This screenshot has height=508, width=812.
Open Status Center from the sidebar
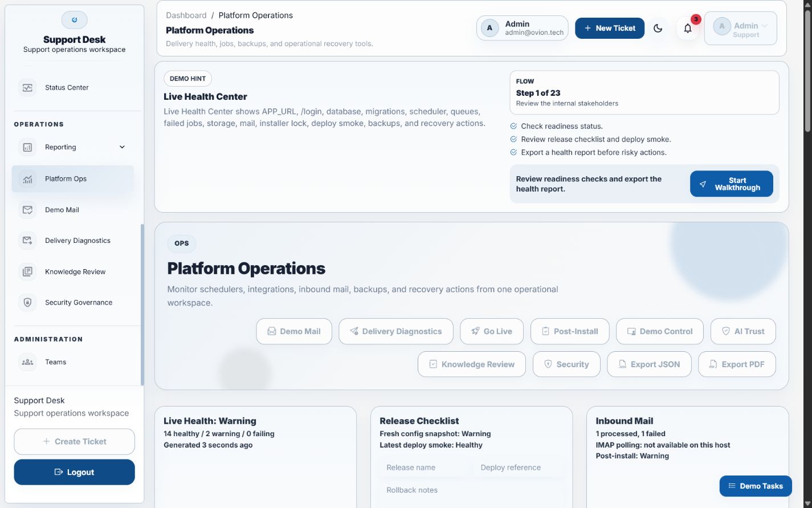coord(73,88)
